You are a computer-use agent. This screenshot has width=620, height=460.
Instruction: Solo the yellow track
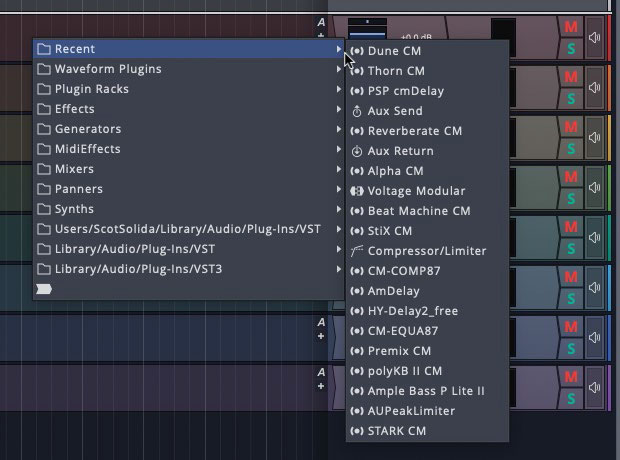point(571,149)
